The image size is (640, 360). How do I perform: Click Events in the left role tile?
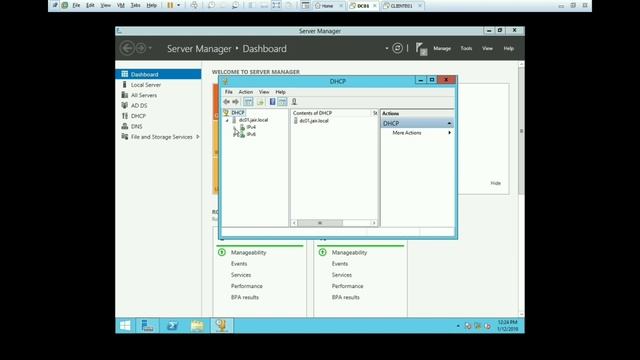(239, 264)
